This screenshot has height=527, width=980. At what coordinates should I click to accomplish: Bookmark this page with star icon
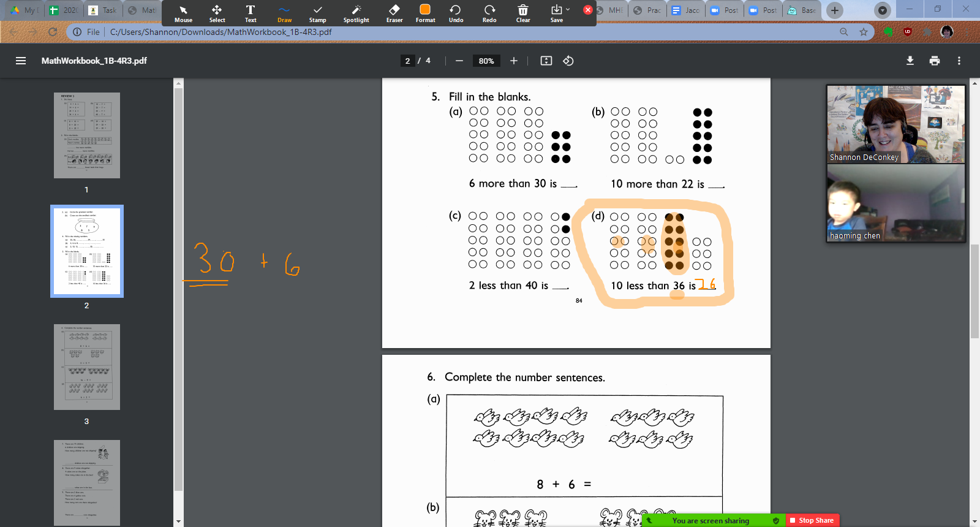(x=864, y=32)
